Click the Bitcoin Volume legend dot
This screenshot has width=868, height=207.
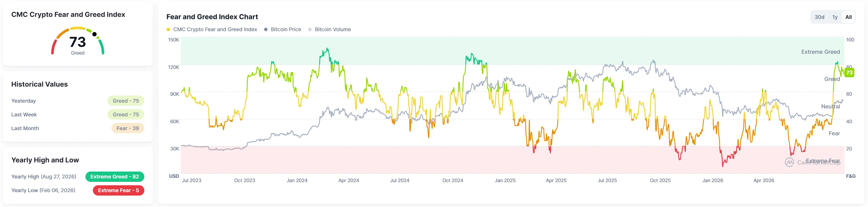tap(310, 30)
